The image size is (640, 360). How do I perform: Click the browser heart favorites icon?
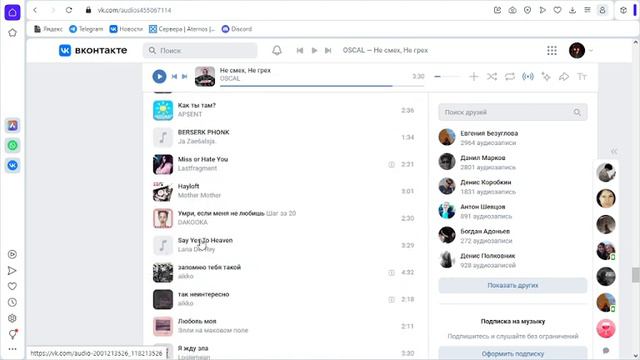tap(557, 10)
